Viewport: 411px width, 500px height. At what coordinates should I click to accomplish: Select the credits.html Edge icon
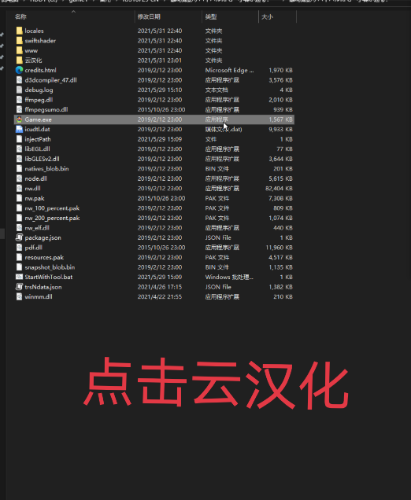pos(19,70)
